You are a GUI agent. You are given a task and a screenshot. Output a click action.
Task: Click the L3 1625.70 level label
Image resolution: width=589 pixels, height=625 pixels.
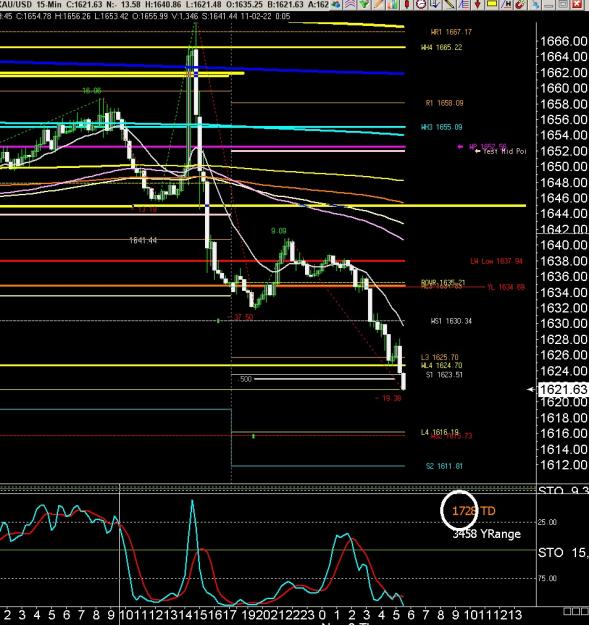tap(440, 357)
